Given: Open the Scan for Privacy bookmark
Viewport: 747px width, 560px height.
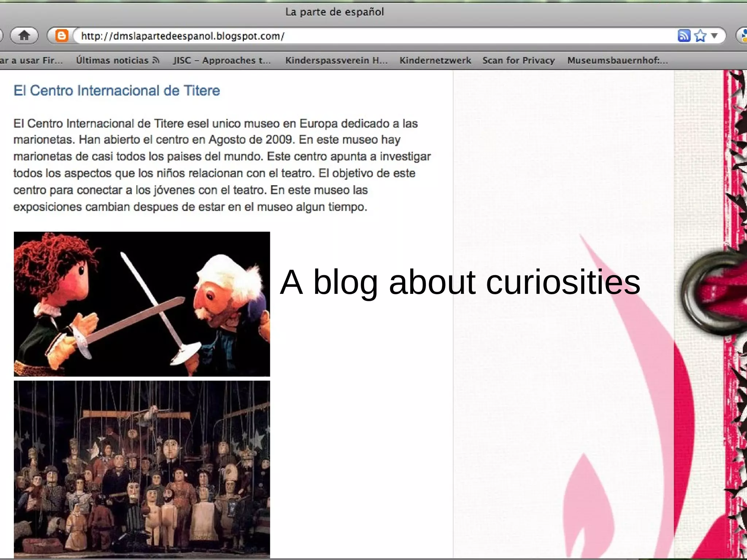Looking at the screenshot, I should 518,60.
